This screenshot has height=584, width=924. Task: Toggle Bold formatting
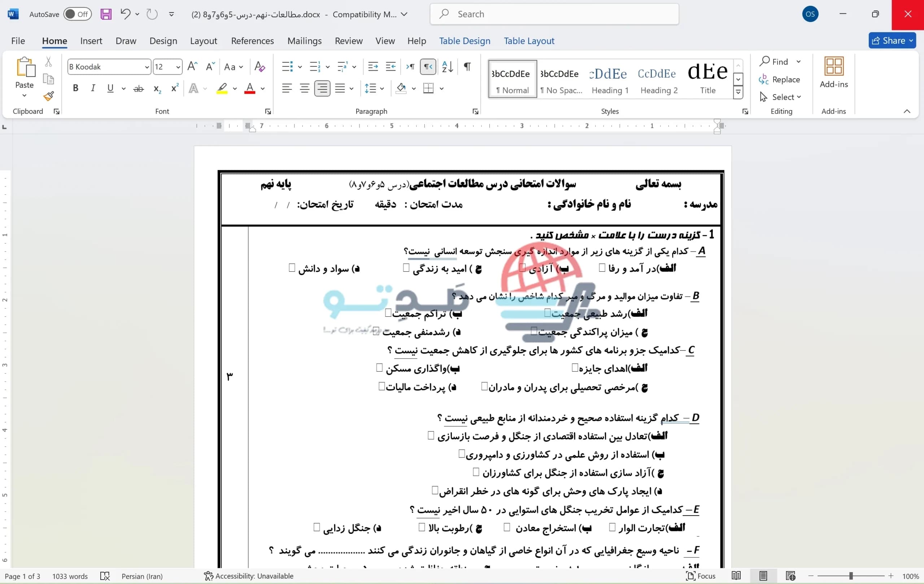tap(75, 88)
